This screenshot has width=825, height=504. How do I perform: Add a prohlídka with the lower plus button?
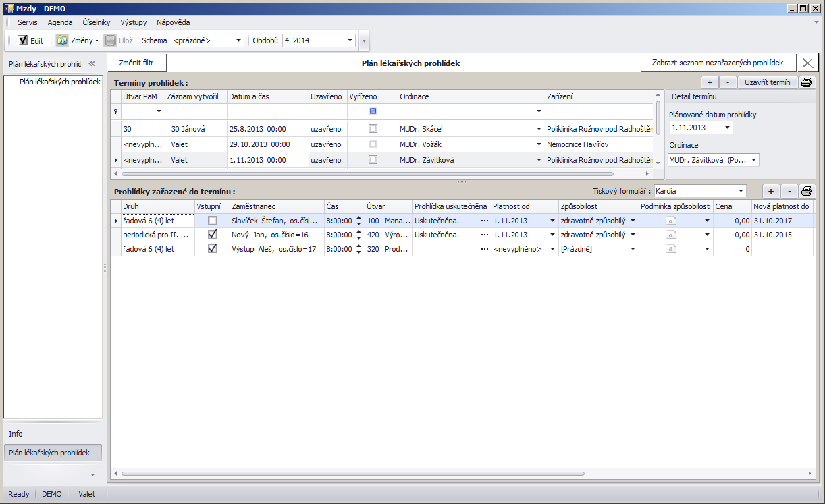(x=771, y=191)
